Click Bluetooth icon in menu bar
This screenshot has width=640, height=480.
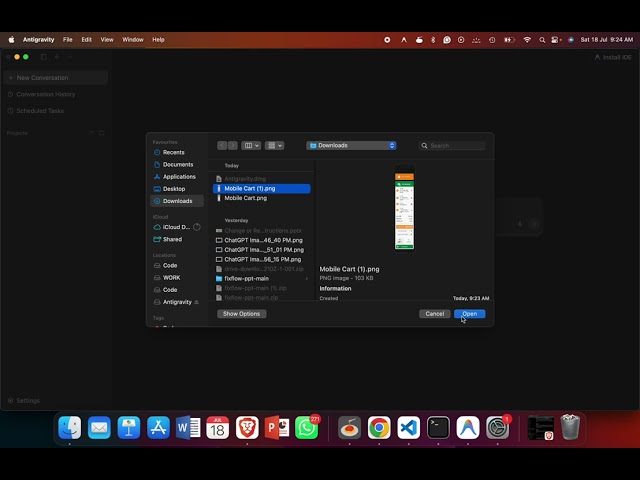433,40
